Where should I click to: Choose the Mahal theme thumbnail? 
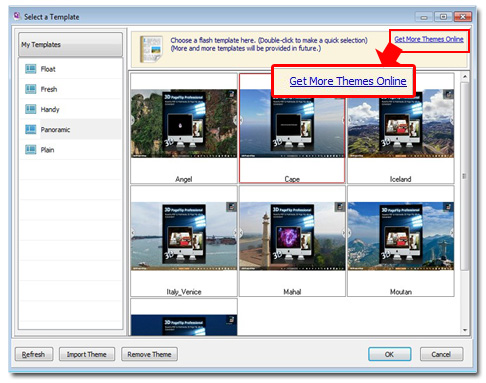click(x=292, y=236)
